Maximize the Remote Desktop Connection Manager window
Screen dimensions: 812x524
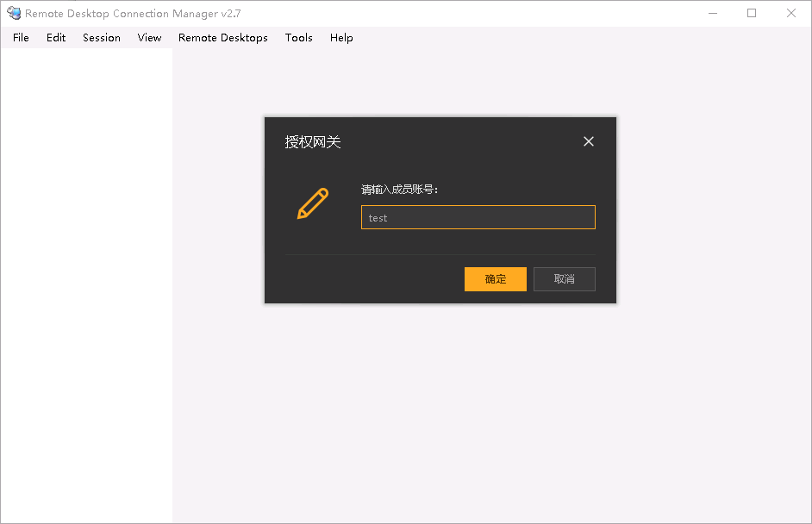point(752,14)
